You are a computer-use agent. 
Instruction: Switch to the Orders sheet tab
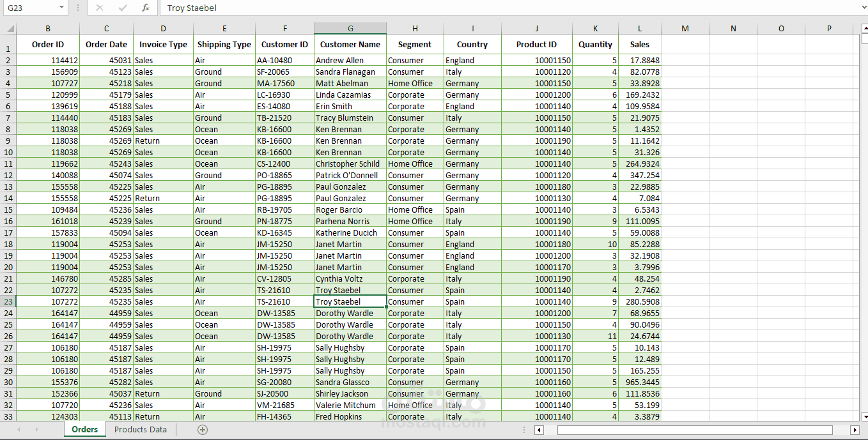[x=84, y=430]
